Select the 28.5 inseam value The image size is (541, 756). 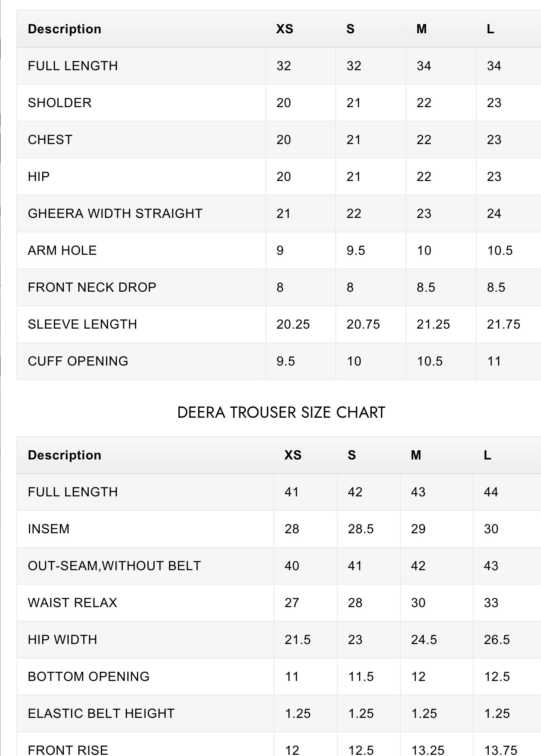(361, 529)
